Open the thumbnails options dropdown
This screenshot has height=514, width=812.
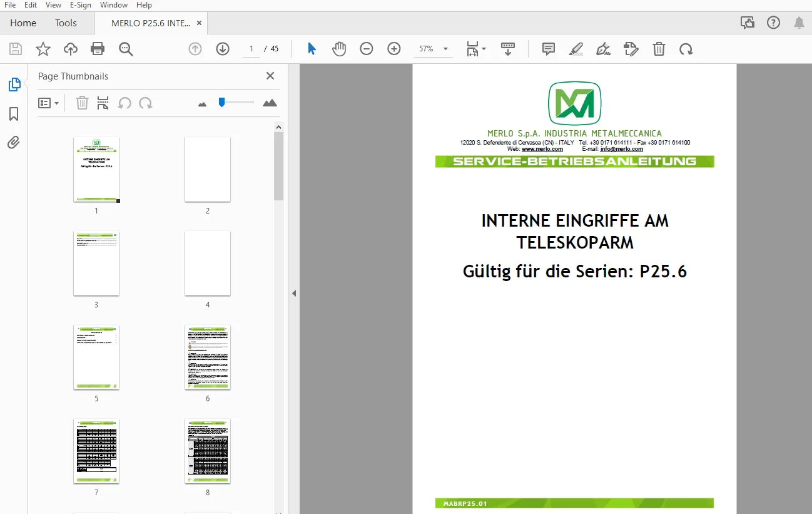[x=48, y=103]
